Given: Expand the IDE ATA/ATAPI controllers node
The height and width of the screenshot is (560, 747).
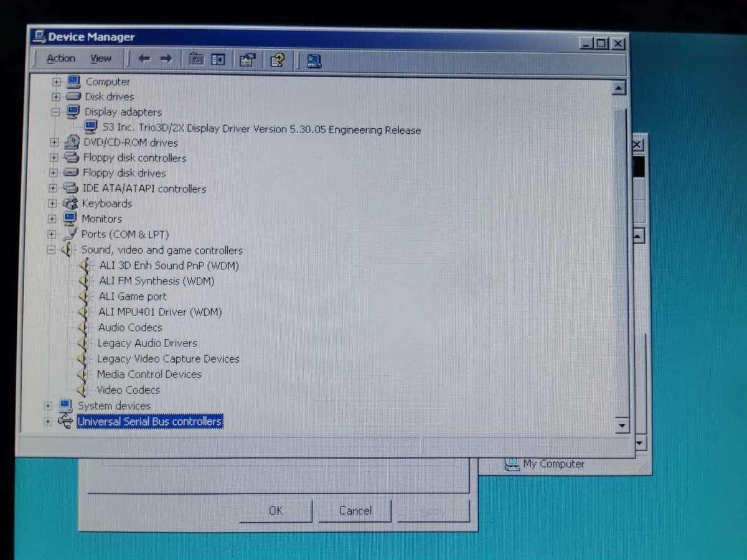Looking at the screenshot, I should (x=52, y=188).
